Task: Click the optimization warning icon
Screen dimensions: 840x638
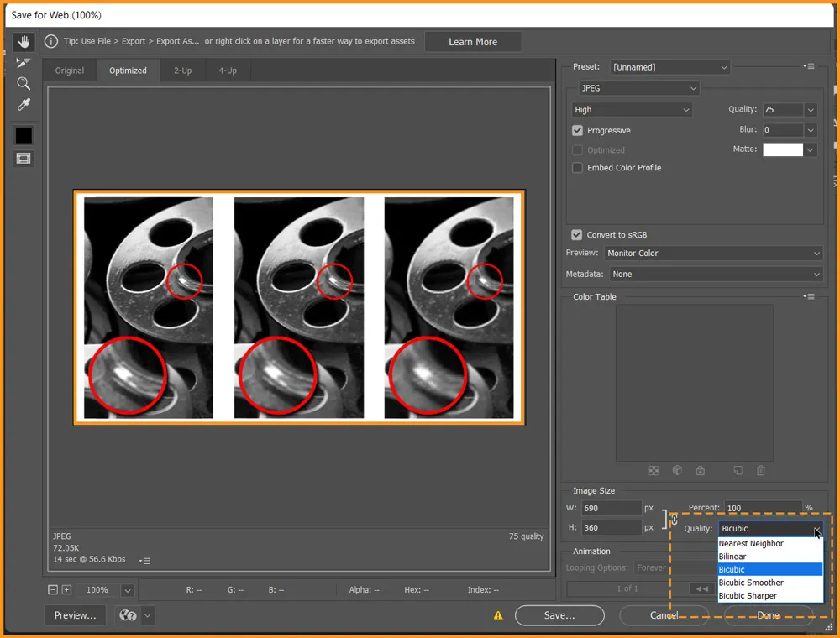Action: [498, 615]
